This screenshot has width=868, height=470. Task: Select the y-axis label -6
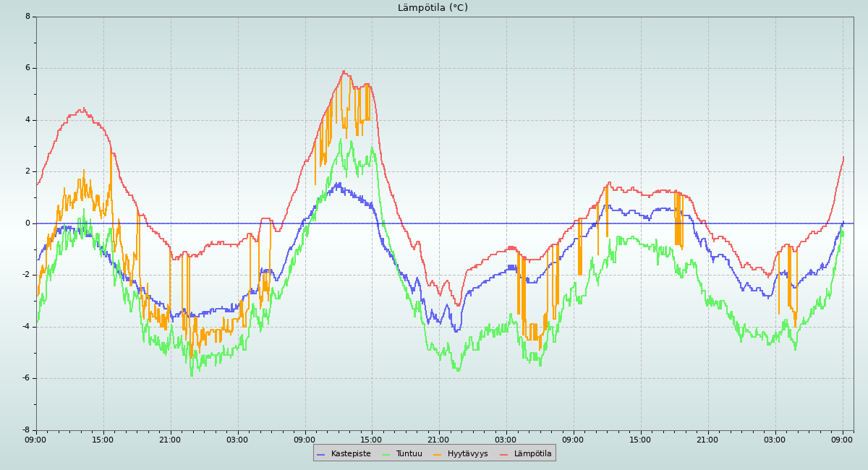coord(26,378)
